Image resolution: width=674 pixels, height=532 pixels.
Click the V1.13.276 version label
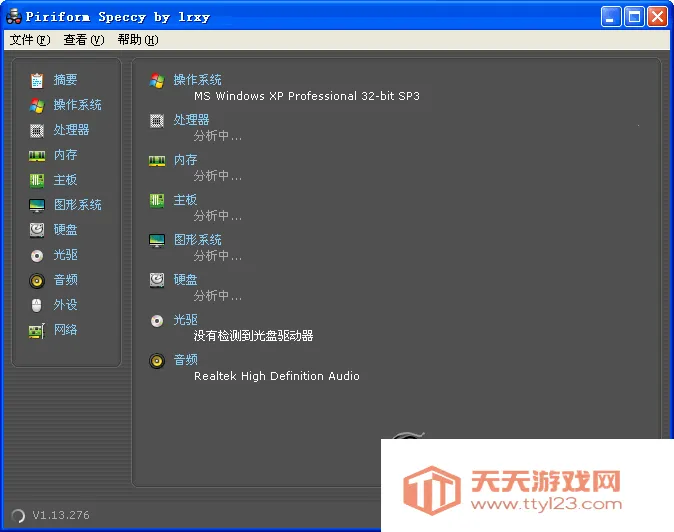[x=61, y=515]
